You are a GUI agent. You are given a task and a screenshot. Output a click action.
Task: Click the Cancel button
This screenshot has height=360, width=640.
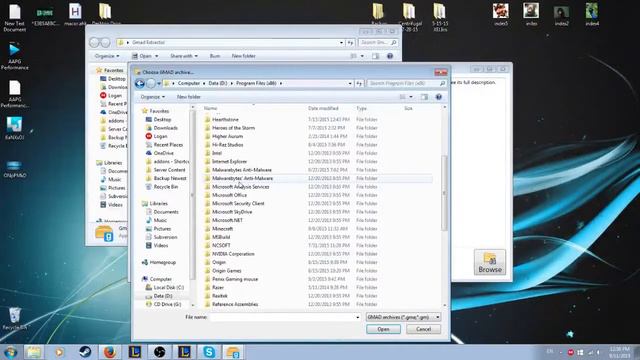423,329
